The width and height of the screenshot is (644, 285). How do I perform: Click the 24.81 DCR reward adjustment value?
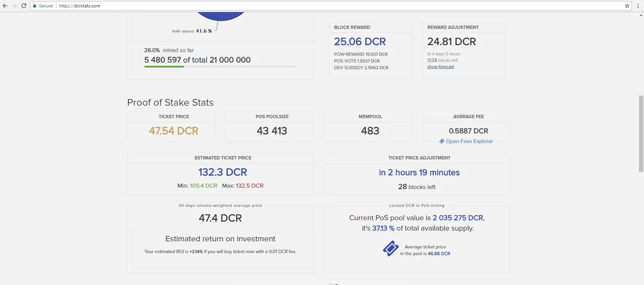[x=451, y=42]
